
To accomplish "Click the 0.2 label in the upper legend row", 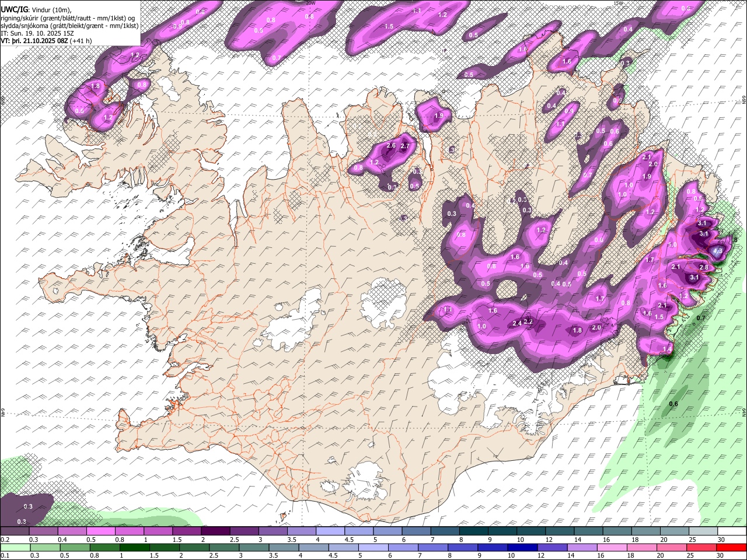I will tap(5, 540).
